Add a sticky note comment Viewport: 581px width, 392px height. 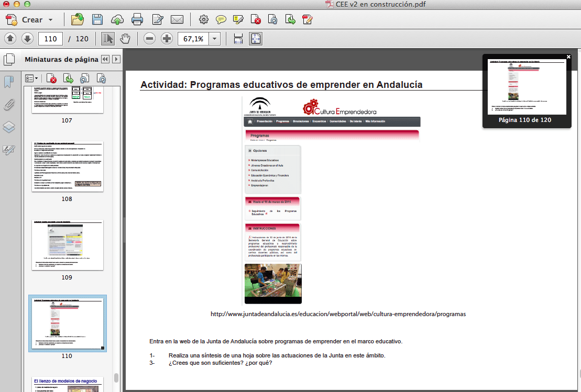click(x=221, y=20)
